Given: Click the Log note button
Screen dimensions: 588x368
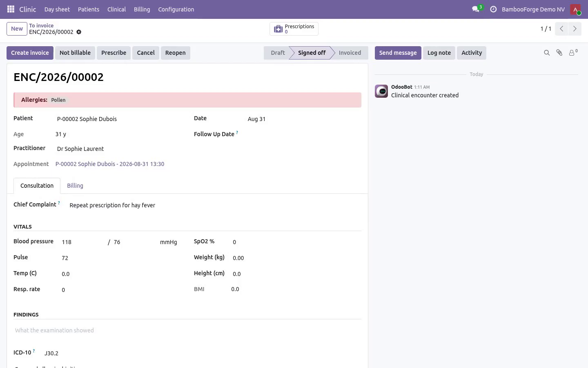Looking at the screenshot, I should pos(439,53).
